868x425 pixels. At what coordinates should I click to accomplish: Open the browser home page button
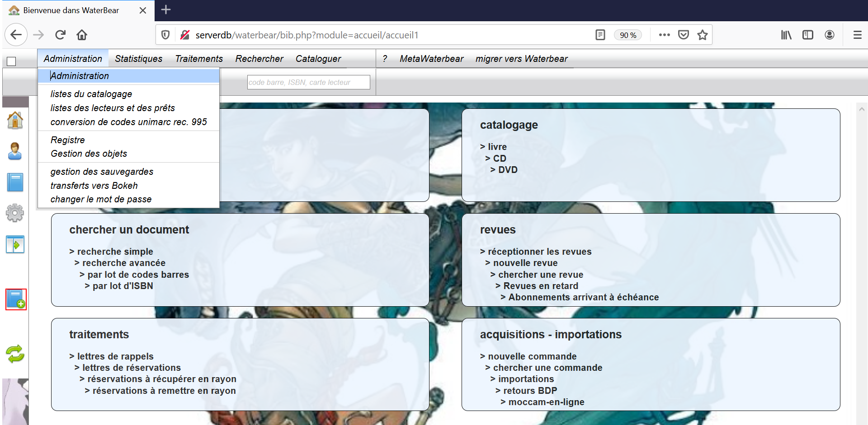click(82, 35)
